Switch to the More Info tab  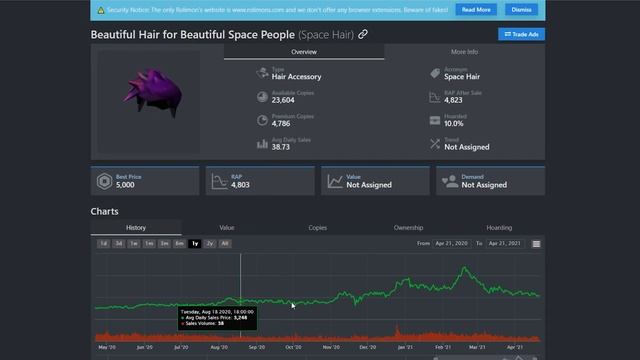click(464, 52)
